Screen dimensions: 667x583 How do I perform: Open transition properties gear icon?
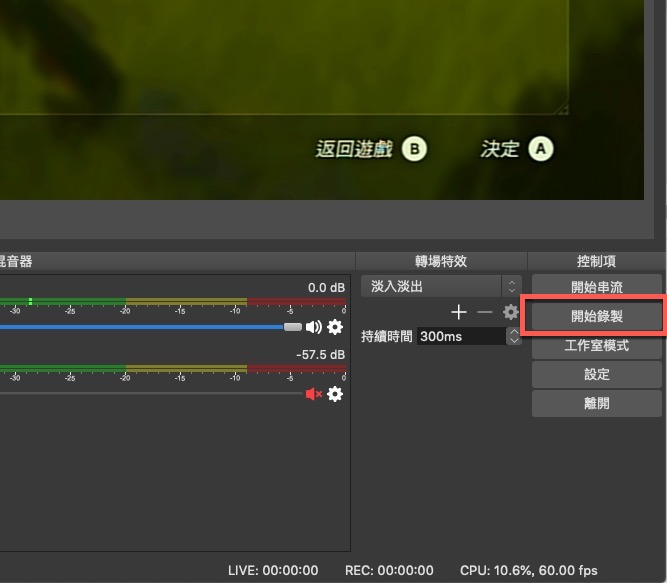click(510, 312)
